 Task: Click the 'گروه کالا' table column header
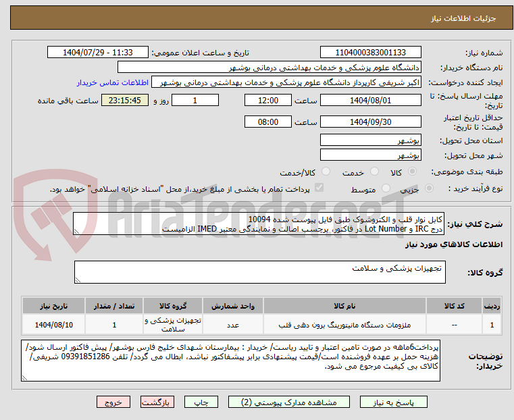pos(173,306)
